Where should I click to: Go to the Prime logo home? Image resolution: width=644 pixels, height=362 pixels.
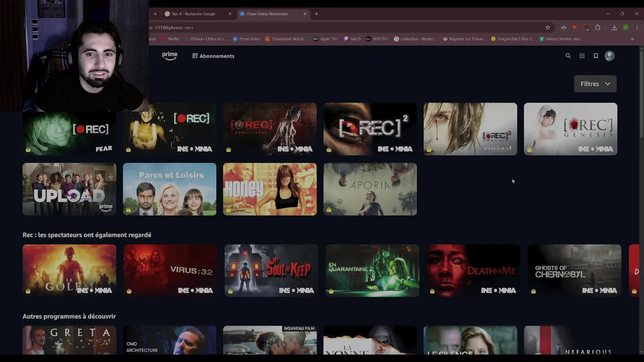pos(170,56)
